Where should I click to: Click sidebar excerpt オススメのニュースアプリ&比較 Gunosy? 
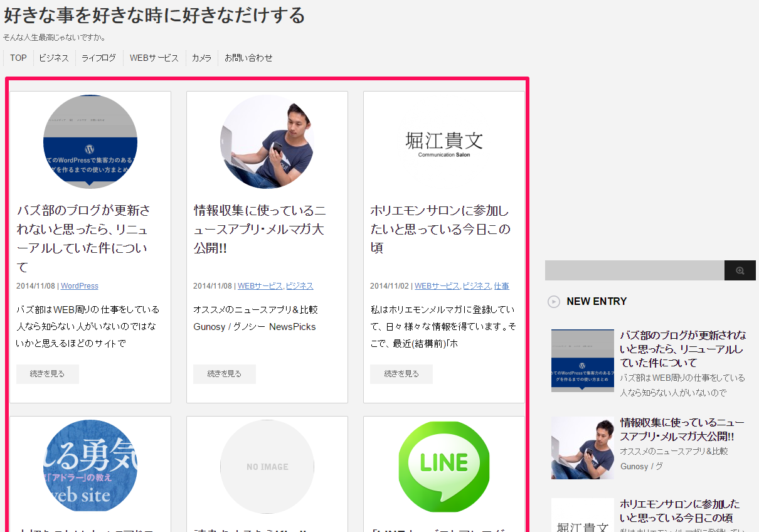pos(674,459)
